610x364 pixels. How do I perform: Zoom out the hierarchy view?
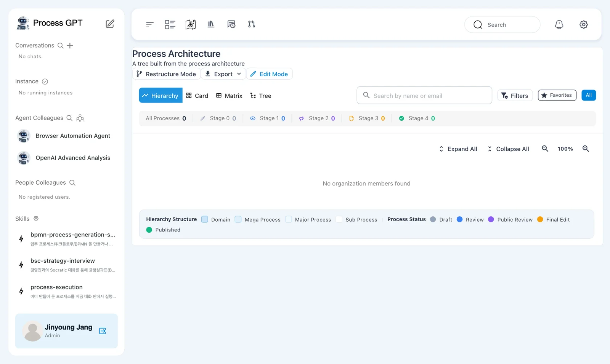coord(545,149)
